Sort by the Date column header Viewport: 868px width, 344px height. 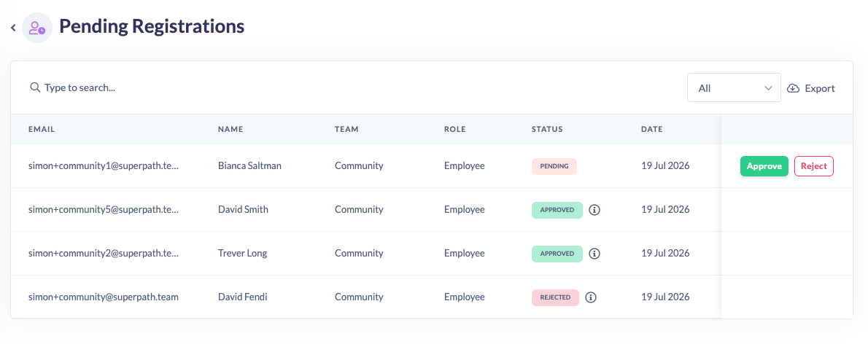point(651,130)
